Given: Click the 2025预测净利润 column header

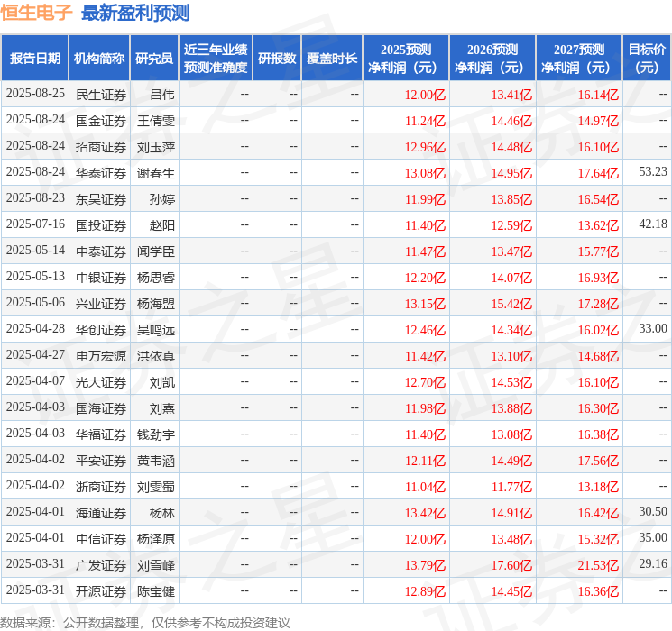Looking at the screenshot, I should (406, 59).
